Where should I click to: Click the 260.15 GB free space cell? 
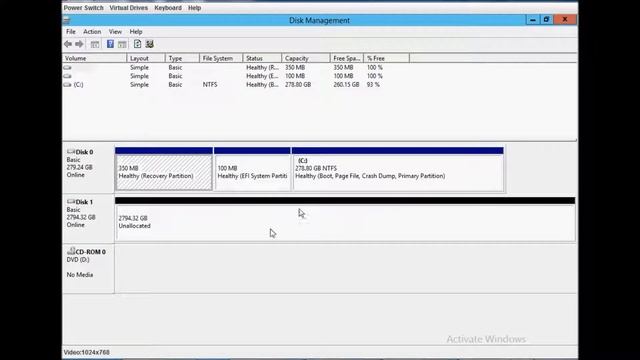tap(346, 84)
